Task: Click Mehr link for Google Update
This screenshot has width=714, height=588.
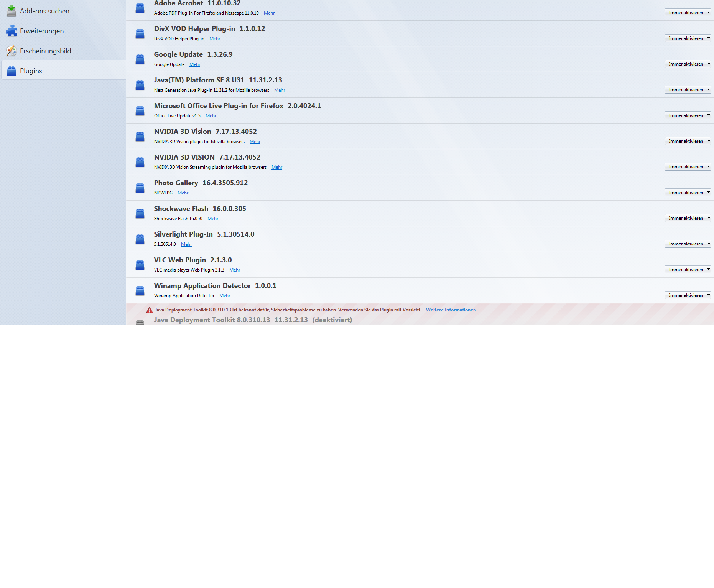Action: click(195, 64)
